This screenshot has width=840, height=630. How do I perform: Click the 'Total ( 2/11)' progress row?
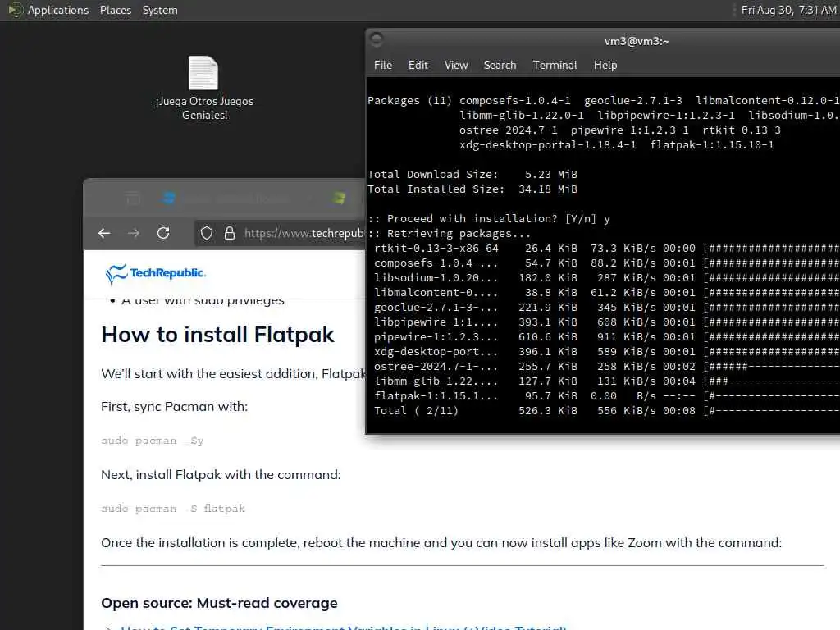coord(605,410)
